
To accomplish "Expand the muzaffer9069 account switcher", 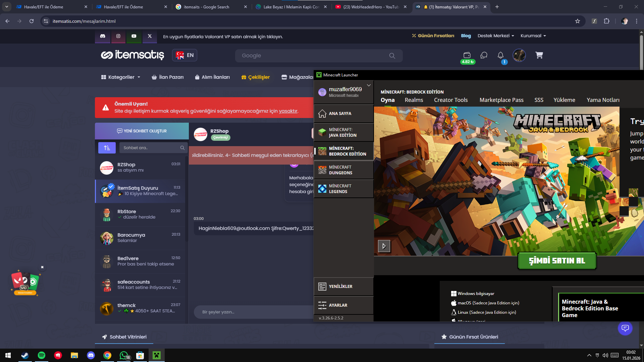I will (369, 85).
